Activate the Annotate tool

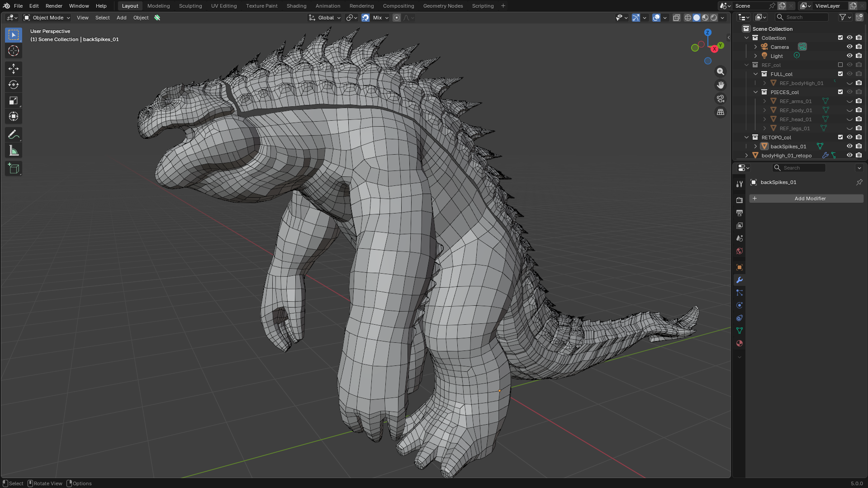point(14,135)
